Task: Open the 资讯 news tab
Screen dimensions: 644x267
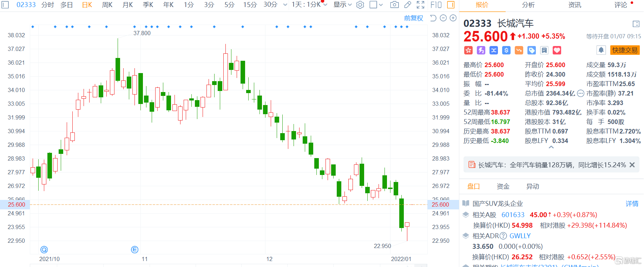Action: pos(574,5)
